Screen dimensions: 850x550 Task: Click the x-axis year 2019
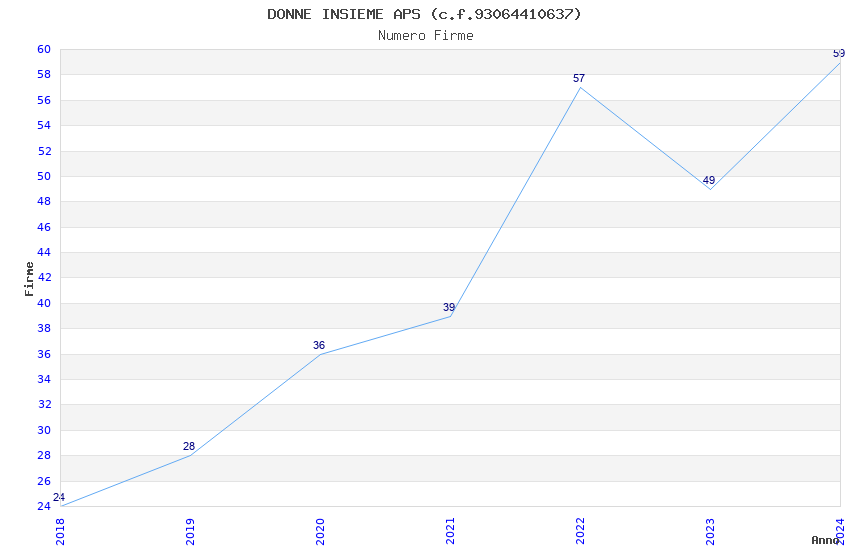coord(190,532)
